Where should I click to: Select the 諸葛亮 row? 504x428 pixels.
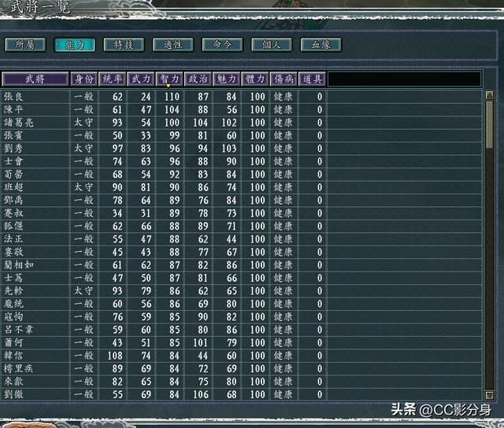point(241,122)
